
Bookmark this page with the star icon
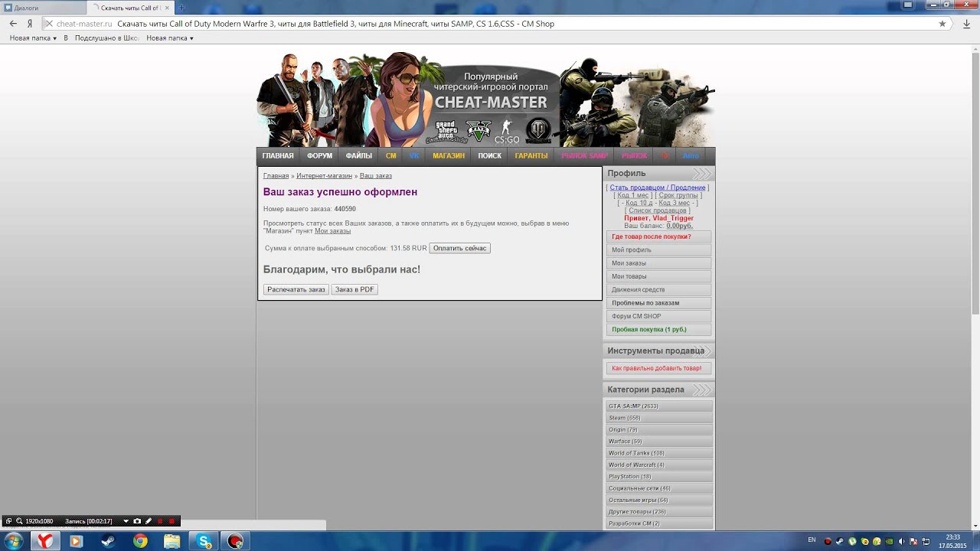[x=942, y=24]
